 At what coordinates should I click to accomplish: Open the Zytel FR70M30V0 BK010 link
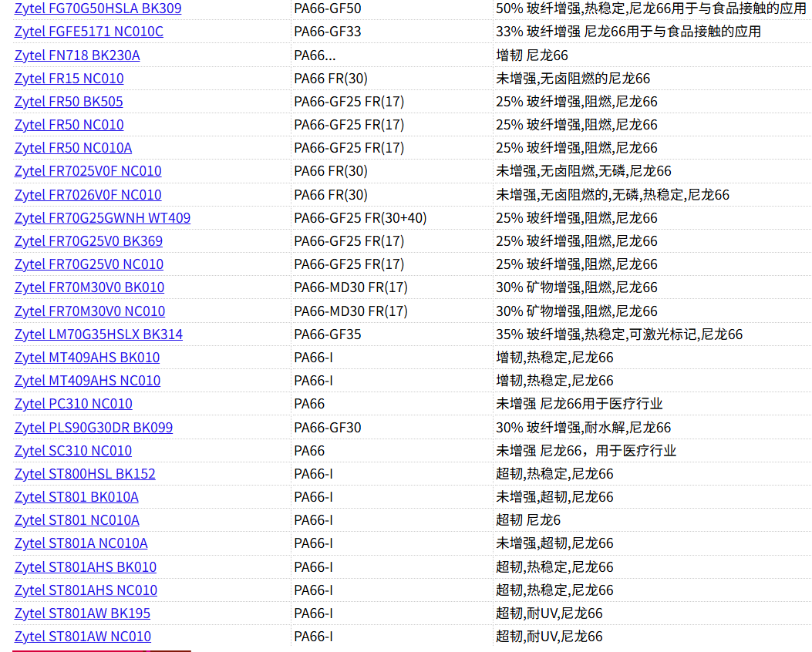pos(89,287)
